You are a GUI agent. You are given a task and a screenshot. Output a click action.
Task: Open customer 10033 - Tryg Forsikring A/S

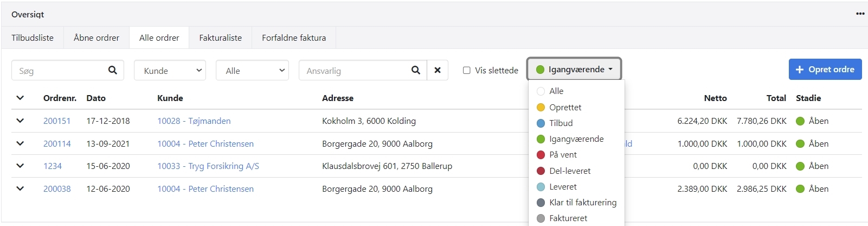point(208,166)
